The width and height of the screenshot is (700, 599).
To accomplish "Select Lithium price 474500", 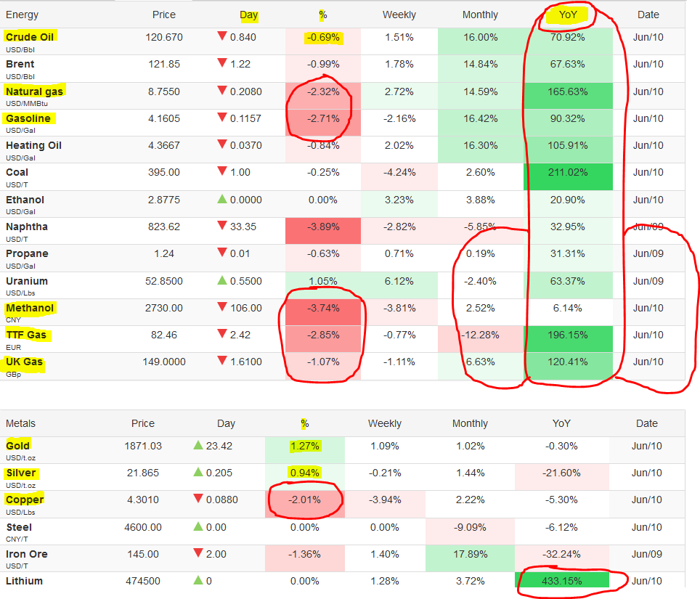I will tap(143, 581).
